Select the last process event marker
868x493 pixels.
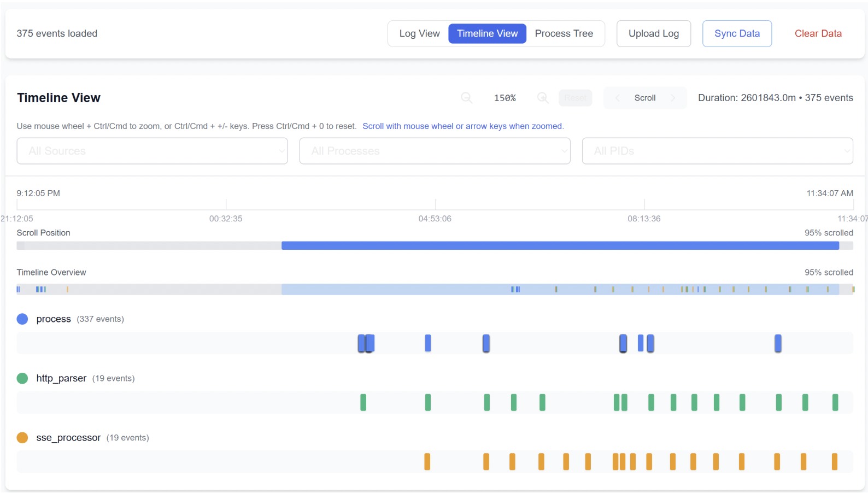(778, 343)
